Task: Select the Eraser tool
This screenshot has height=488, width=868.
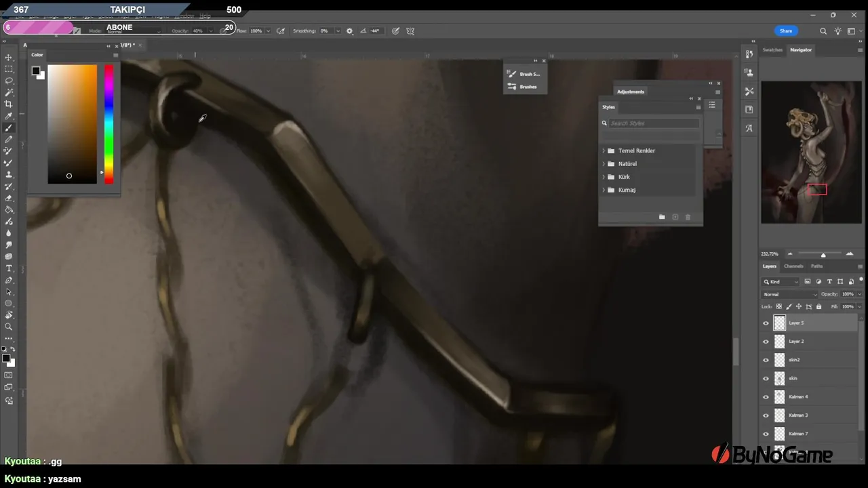Action: (9, 198)
